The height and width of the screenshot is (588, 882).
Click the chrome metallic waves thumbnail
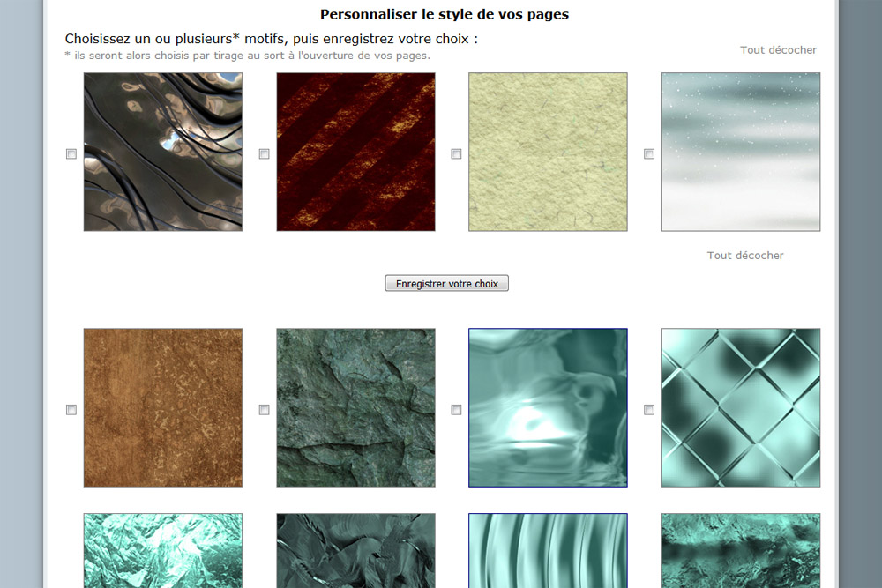tap(163, 152)
